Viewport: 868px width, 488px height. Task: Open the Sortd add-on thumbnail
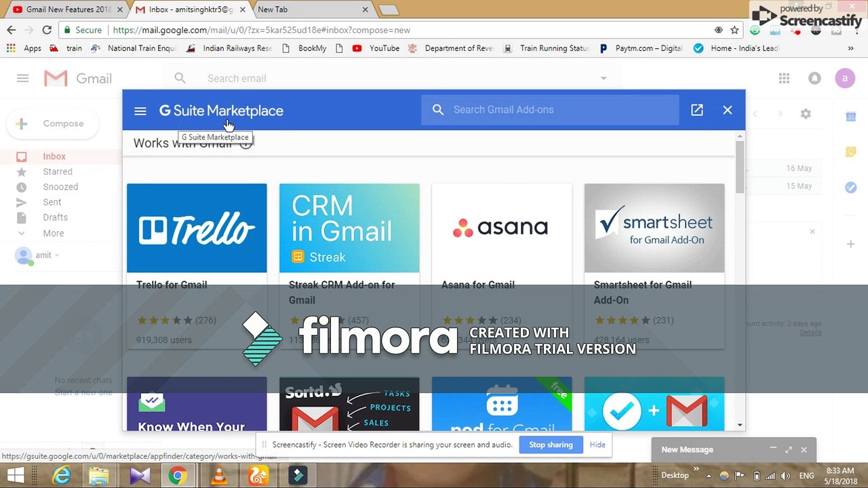click(x=349, y=404)
